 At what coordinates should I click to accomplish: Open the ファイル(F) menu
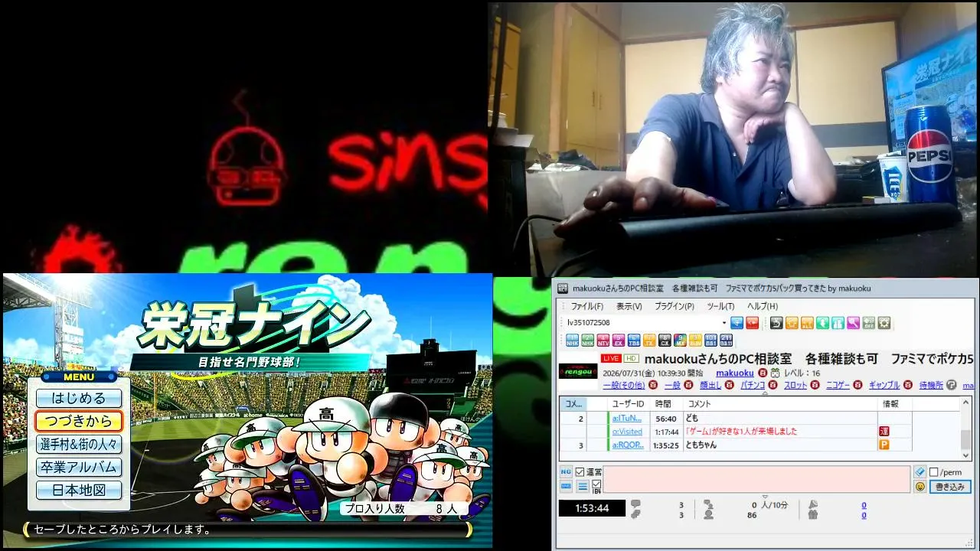coord(587,306)
